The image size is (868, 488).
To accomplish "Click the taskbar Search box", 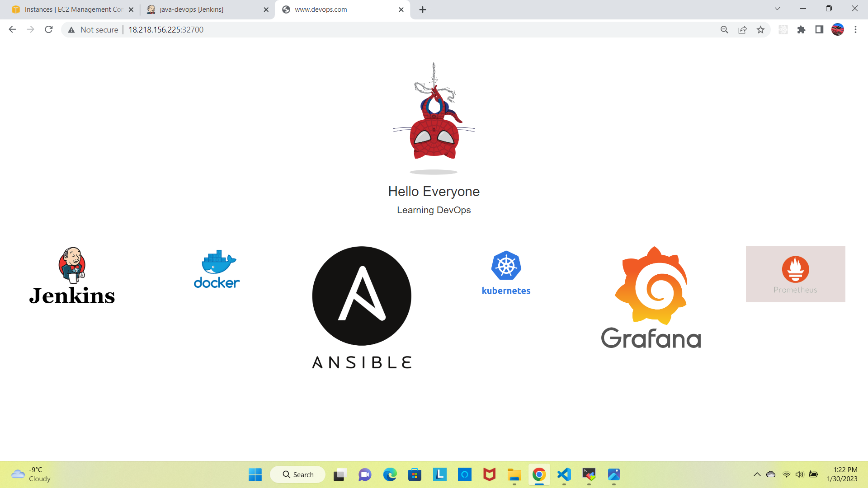I will click(x=298, y=474).
